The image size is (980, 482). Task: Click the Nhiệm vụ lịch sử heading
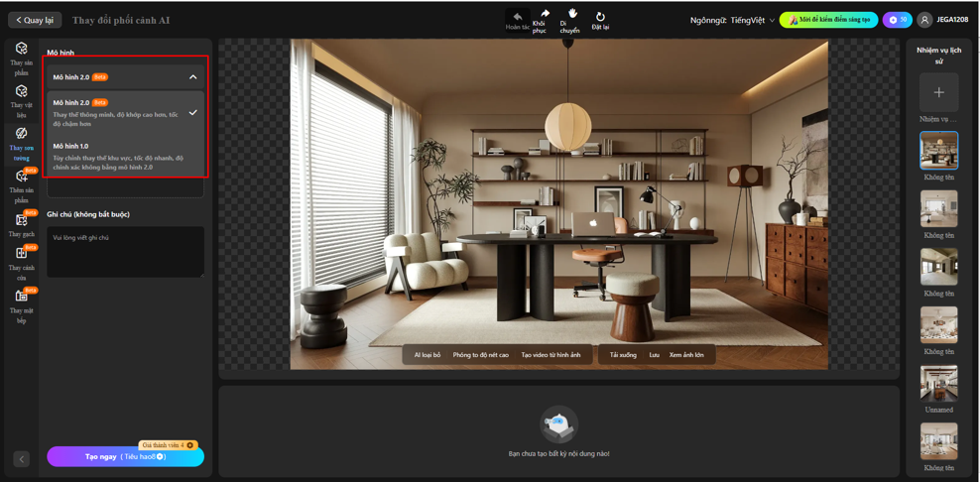click(938, 55)
